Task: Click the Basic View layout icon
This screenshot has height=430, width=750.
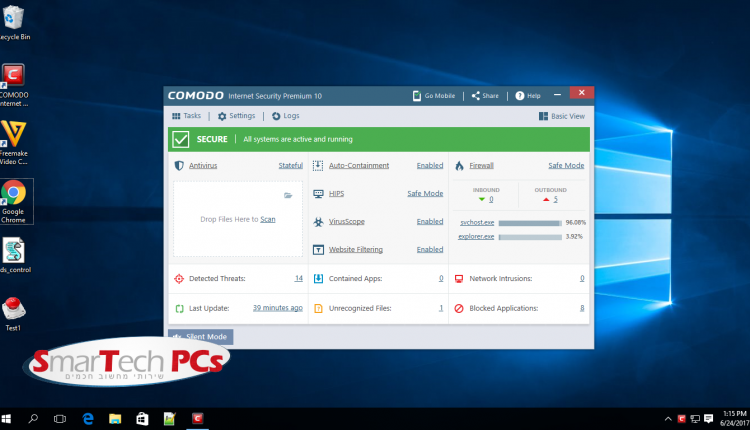Action: point(543,116)
